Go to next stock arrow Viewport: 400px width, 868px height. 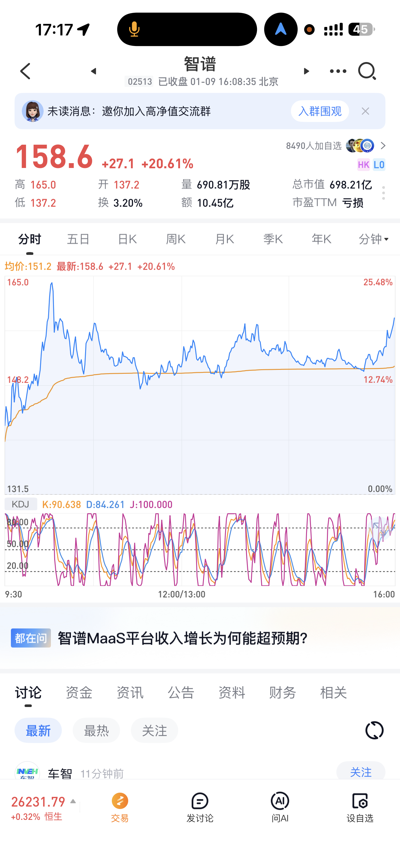coord(306,71)
